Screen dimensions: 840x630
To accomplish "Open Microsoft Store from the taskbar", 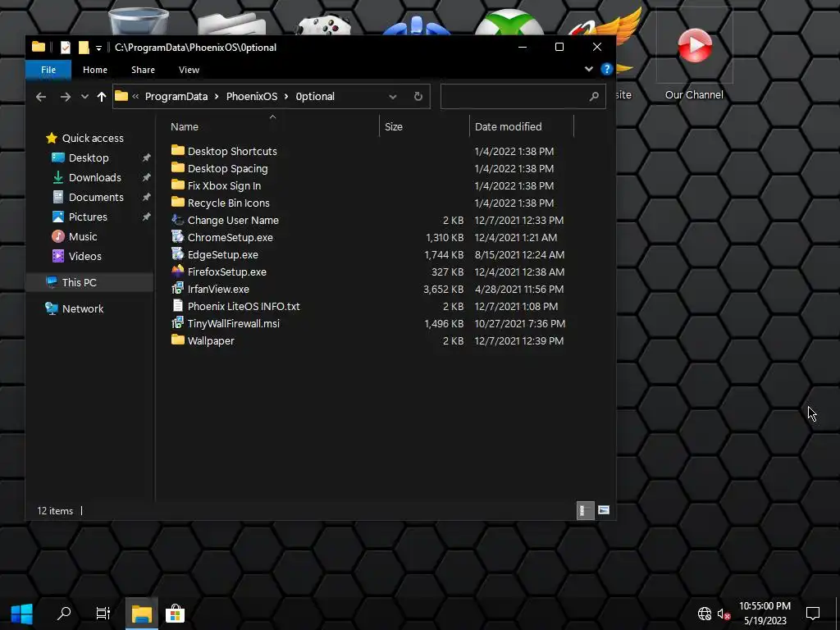I will (175, 614).
